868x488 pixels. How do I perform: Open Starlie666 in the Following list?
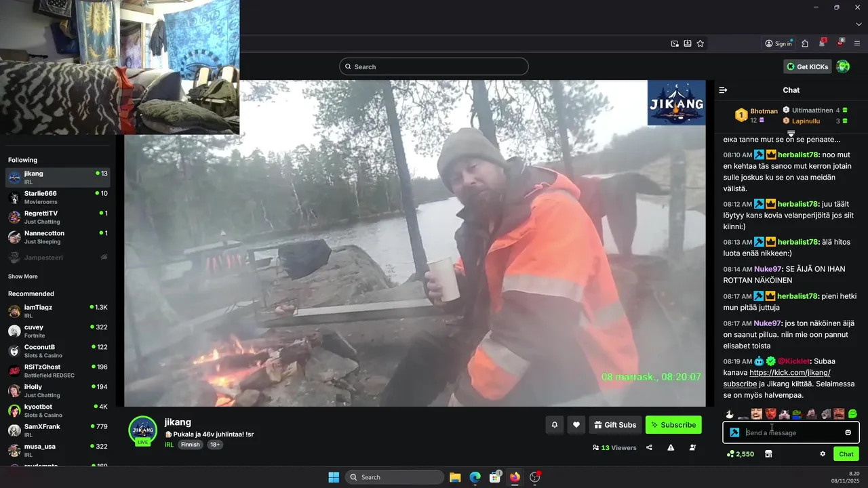(x=58, y=197)
